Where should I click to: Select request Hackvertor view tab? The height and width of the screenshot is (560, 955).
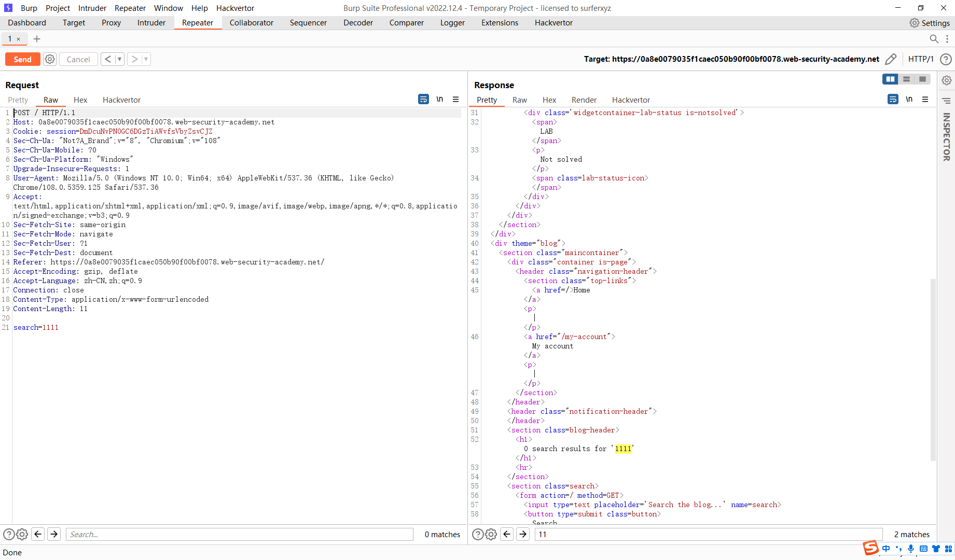pos(121,100)
